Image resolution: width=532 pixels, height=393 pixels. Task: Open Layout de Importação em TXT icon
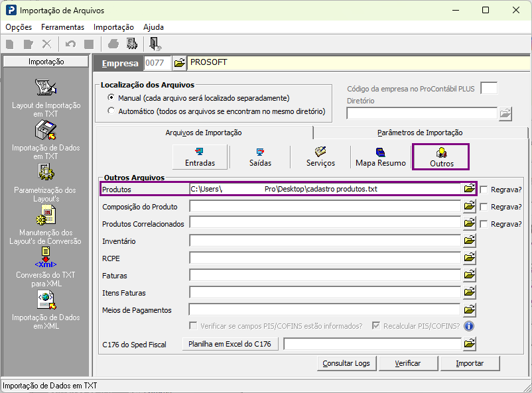[x=46, y=87]
